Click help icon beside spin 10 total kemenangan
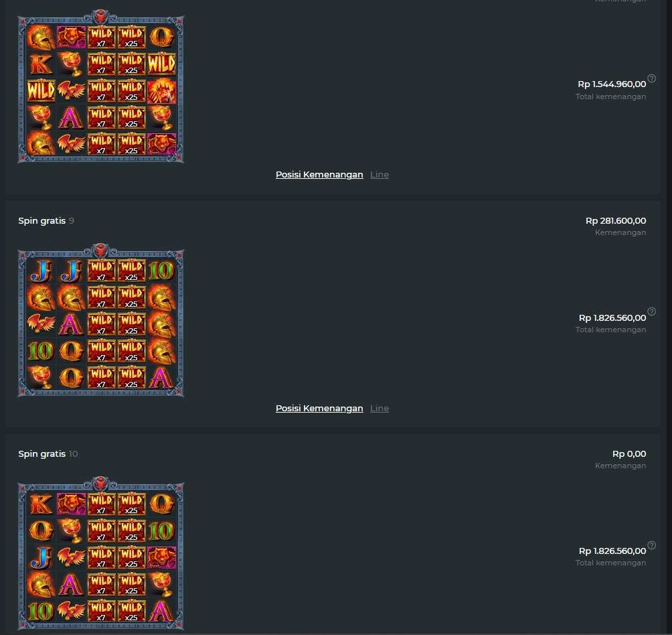This screenshot has height=635, width=672. [651, 545]
